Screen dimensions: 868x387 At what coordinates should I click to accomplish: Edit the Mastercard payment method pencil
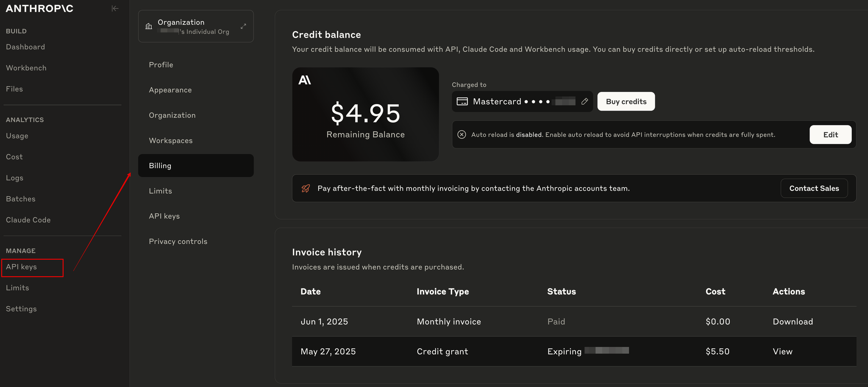point(585,101)
